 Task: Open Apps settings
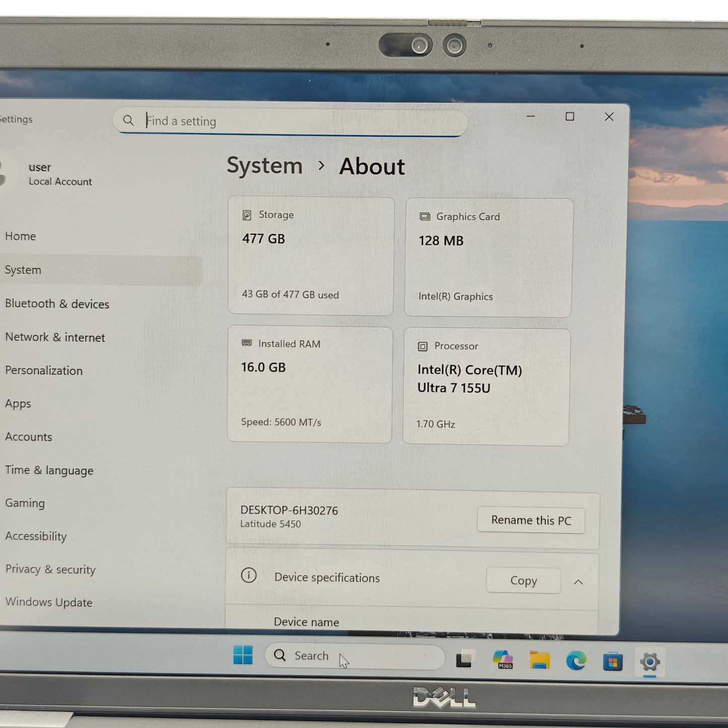(18, 404)
